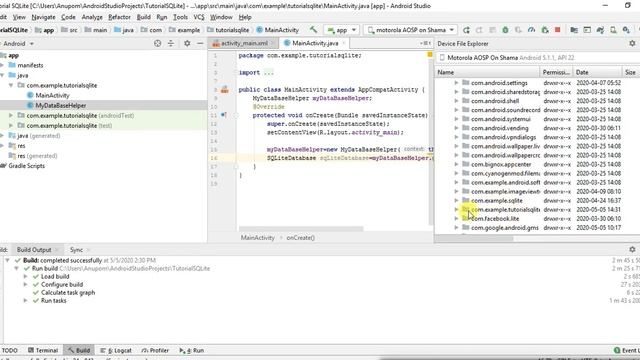Open SDK Manager icon in toolbar

tap(626, 30)
